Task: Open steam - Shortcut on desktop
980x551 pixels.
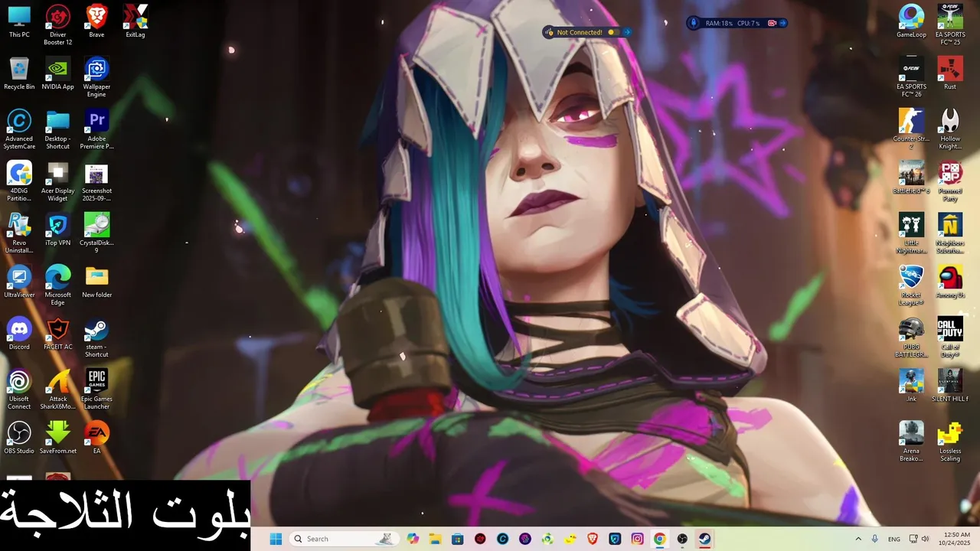Action: [96, 337]
